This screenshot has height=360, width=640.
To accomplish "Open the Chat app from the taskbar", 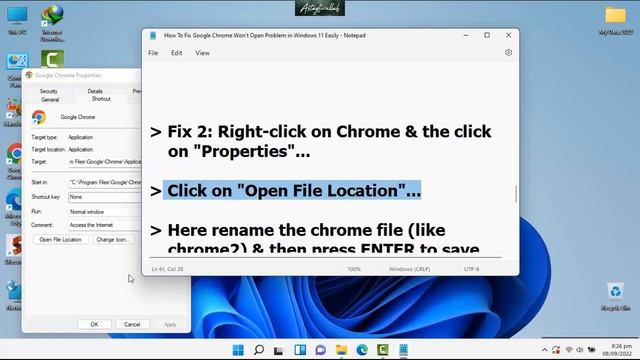I will coord(320,350).
